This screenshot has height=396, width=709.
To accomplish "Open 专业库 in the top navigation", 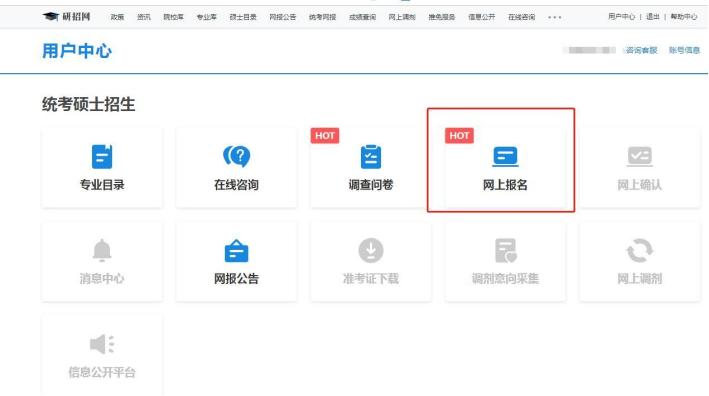I will (x=206, y=17).
